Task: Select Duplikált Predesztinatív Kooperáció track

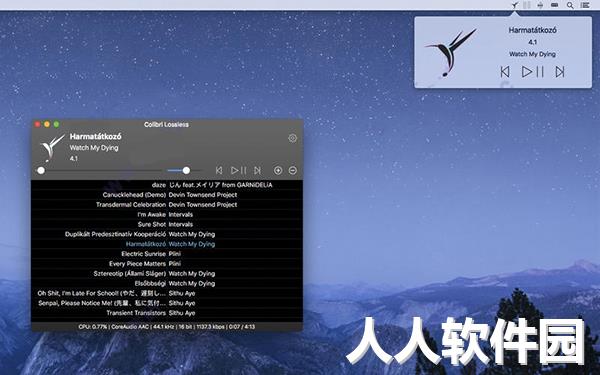Action: pos(167,234)
